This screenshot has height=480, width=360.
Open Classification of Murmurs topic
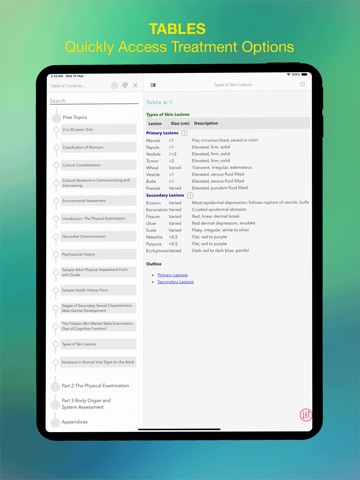[x=98, y=147]
